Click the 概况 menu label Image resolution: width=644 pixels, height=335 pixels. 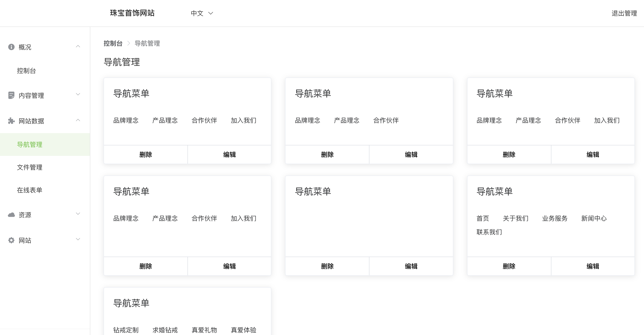coord(25,47)
